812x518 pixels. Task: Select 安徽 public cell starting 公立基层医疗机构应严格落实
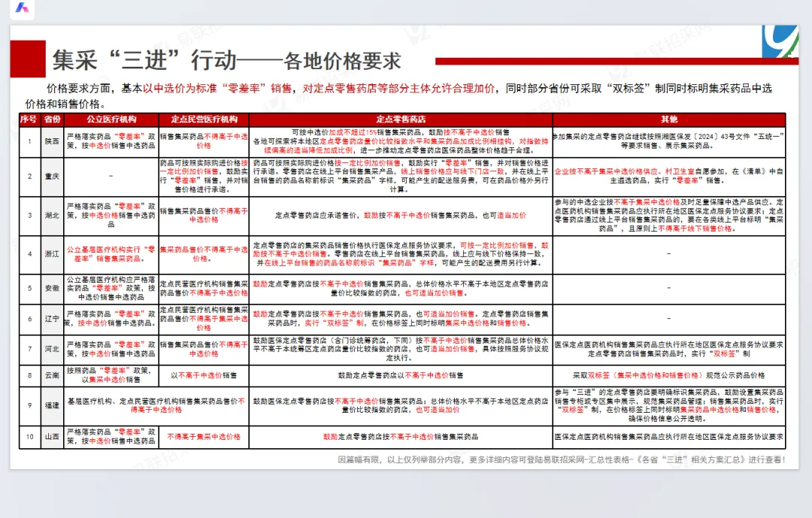click(x=111, y=289)
